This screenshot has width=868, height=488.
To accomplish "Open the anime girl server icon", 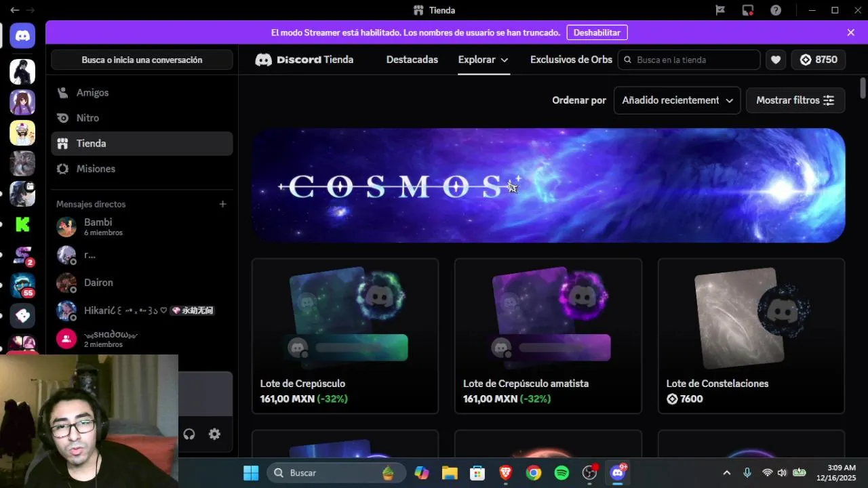I will pos(22,102).
